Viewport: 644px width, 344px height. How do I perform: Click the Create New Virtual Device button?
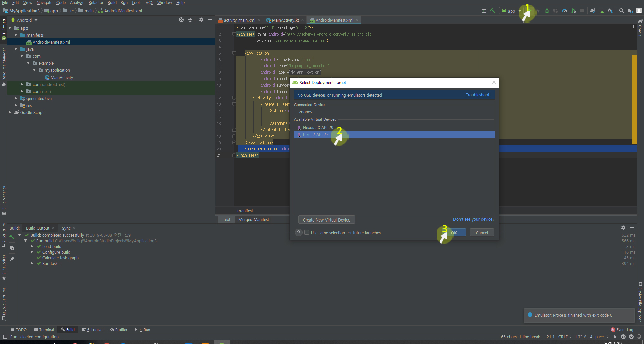coord(326,220)
